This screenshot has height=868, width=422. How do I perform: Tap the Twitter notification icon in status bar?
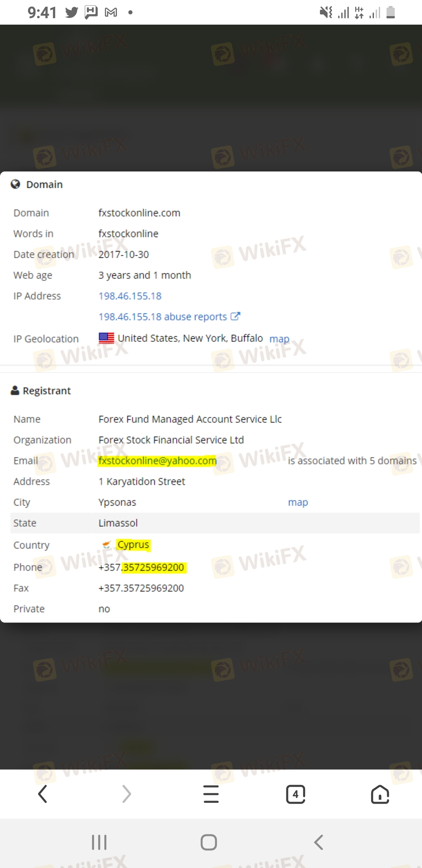[72, 13]
